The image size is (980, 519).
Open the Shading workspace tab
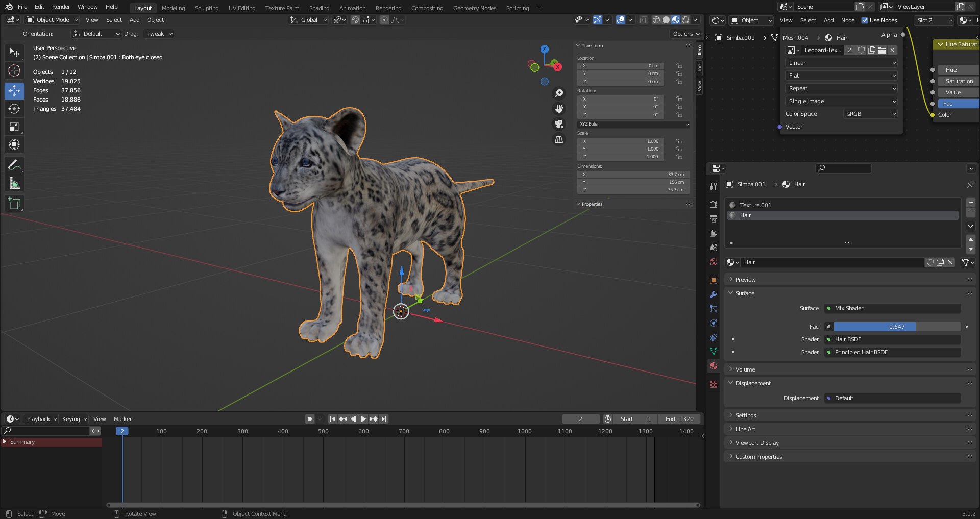click(x=319, y=8)
